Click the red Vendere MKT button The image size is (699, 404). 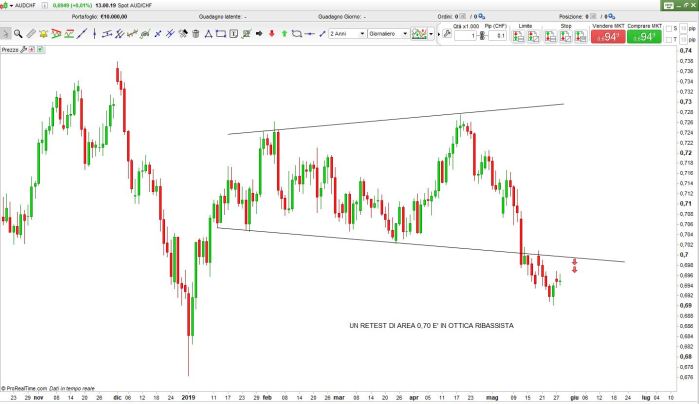[607, 37]
